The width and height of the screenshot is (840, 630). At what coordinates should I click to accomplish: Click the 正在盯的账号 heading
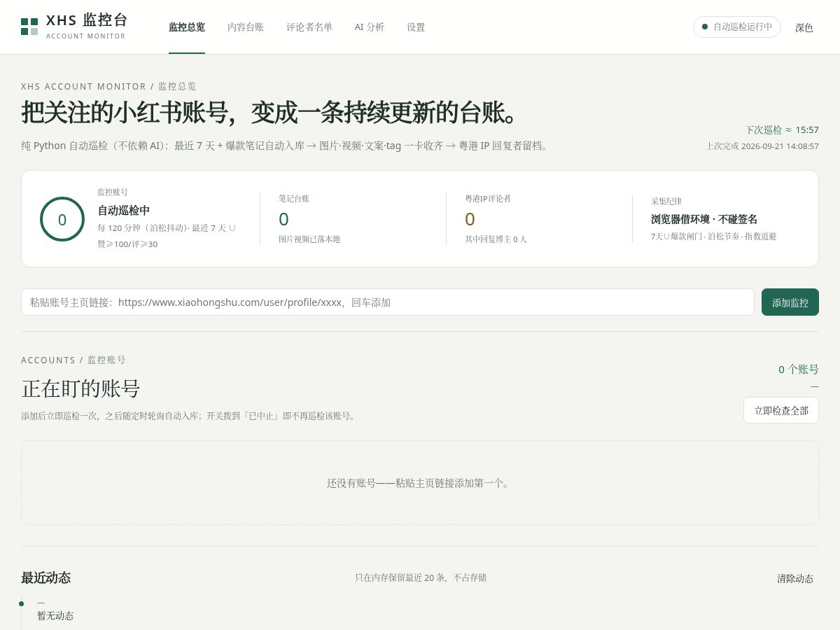[x=81, y=388]
